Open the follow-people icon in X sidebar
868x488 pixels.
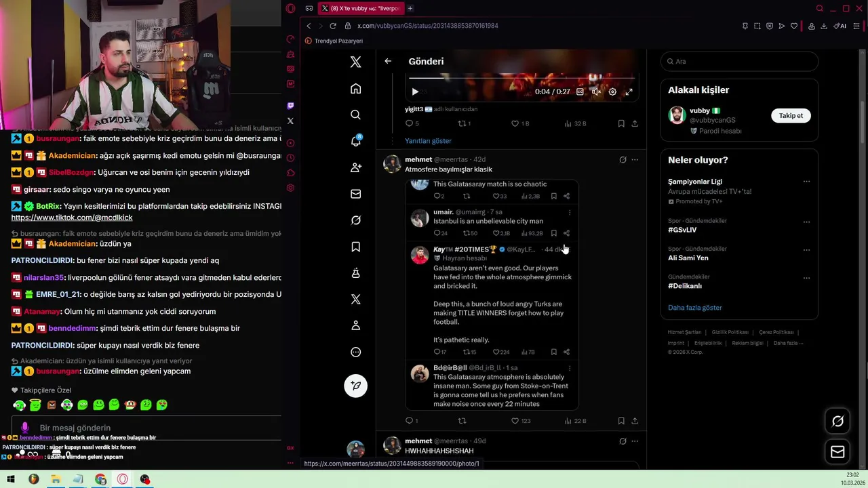click(x=355, y=167)
